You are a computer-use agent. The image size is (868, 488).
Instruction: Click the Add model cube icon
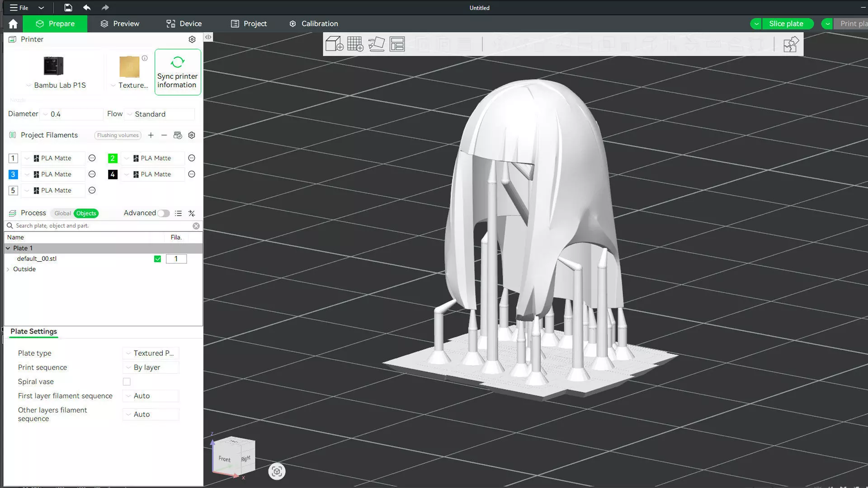335,44
